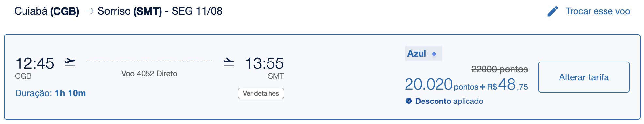Click the landing airplane icon
The image size is (644, 124).
pos(229,62)
